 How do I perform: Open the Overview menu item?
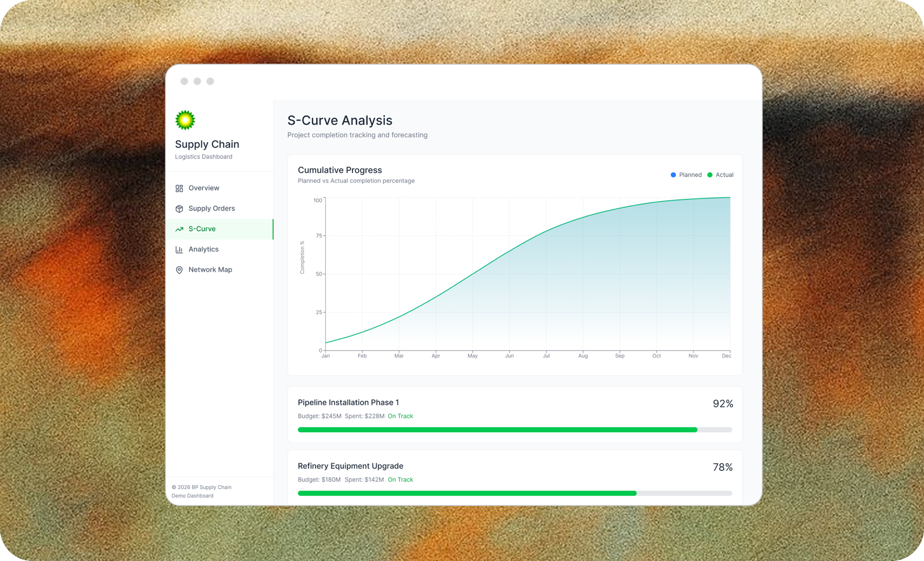coord(203,188)
